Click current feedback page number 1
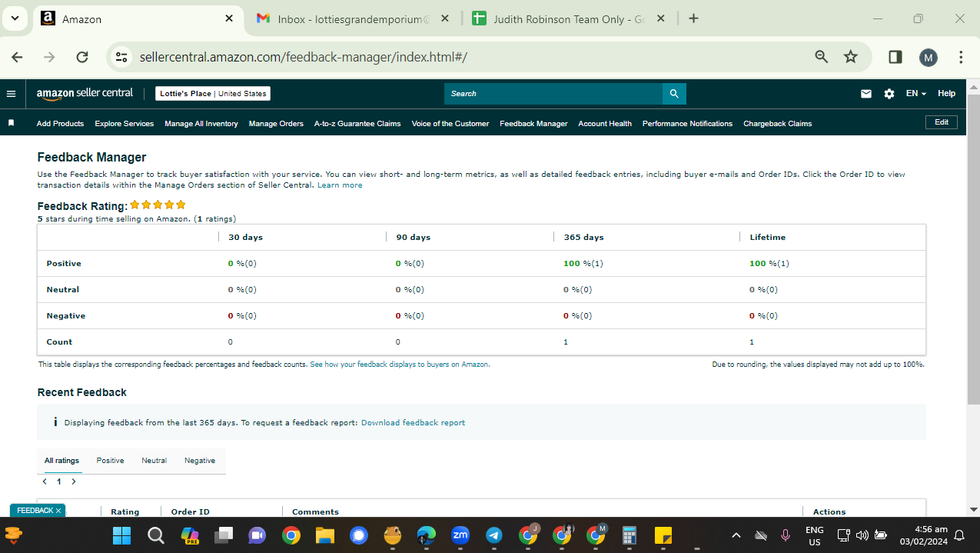Image resolution: width=980 pixels, height=553 pixels. click(x=58, y=481)
